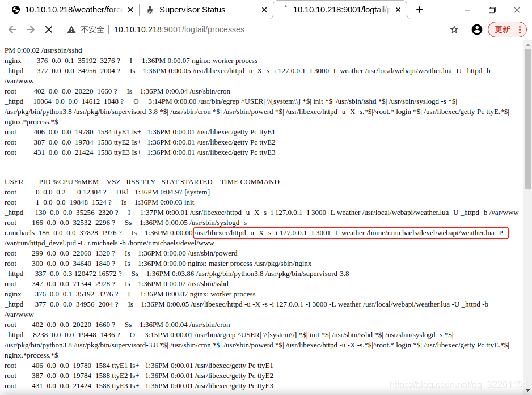
Task: Restore the browser window size
Action: (x=492, y=10)
